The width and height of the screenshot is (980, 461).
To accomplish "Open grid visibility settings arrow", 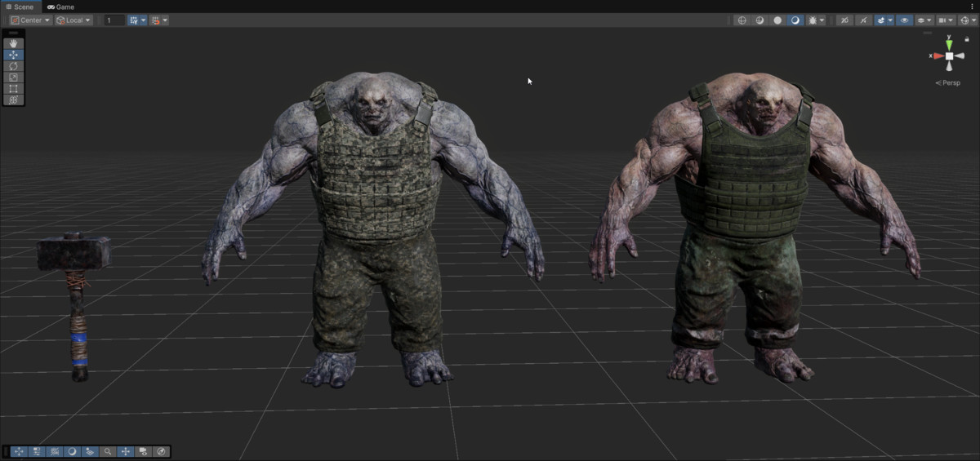I will [144, 20].
